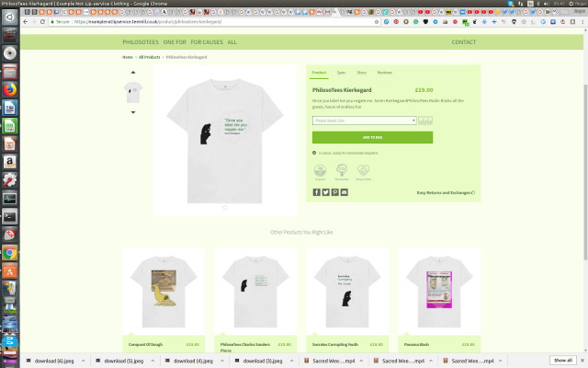The width and height of the screenshot is (588, 368).
Task: Show previous thumbnail with up arrow
Action: point(132,72)
